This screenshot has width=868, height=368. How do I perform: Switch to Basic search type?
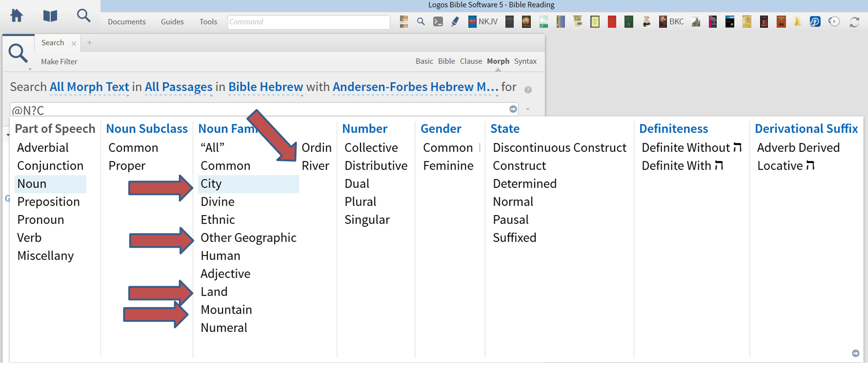pos(424,61)
